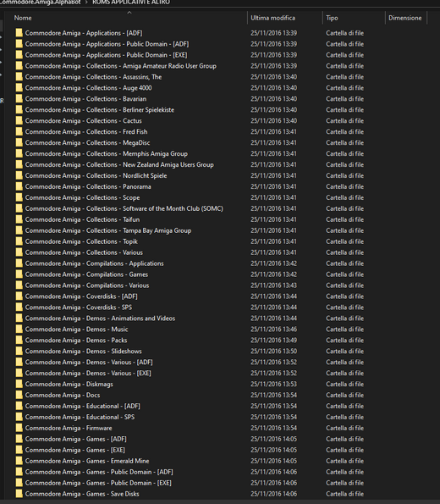Sort by the Dimensione column header
The height and width of the screenshot is (504, 440).
(x=405, y=18)
